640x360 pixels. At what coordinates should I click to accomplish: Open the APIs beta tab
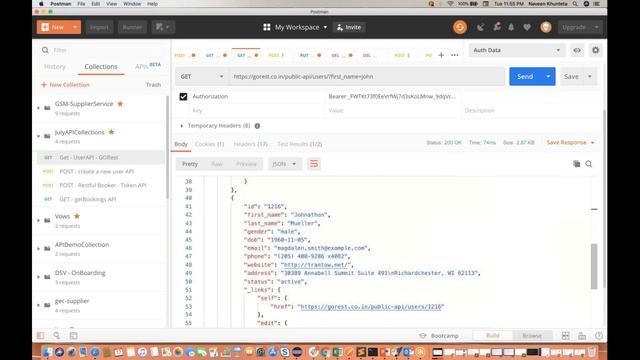[x=148, y=66]
